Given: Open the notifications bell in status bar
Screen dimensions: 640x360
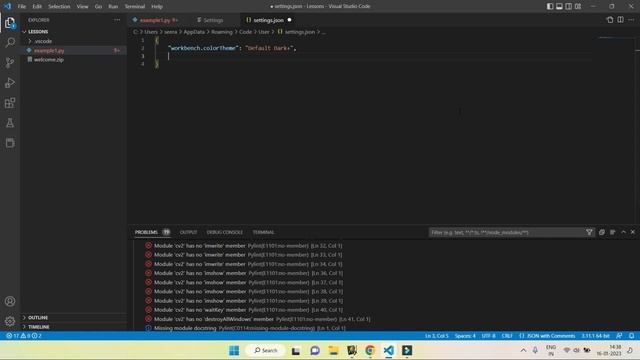Looking at the screenshot, I should (x=631, y=336).
